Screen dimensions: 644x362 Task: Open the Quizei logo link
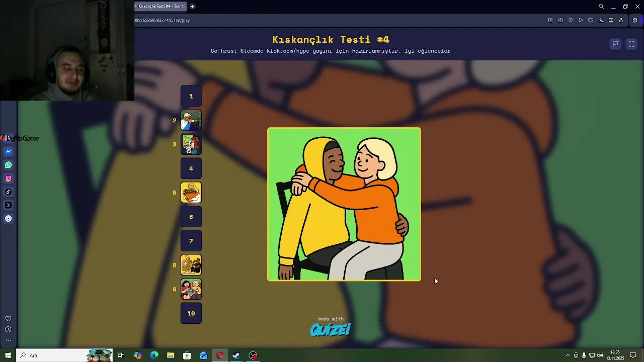[331, 329]
